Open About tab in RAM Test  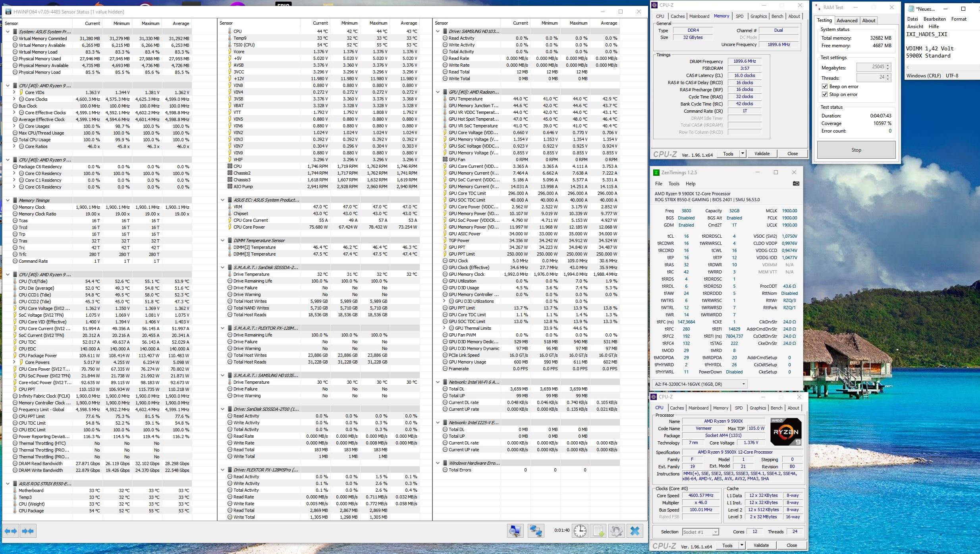pos(868,21)
